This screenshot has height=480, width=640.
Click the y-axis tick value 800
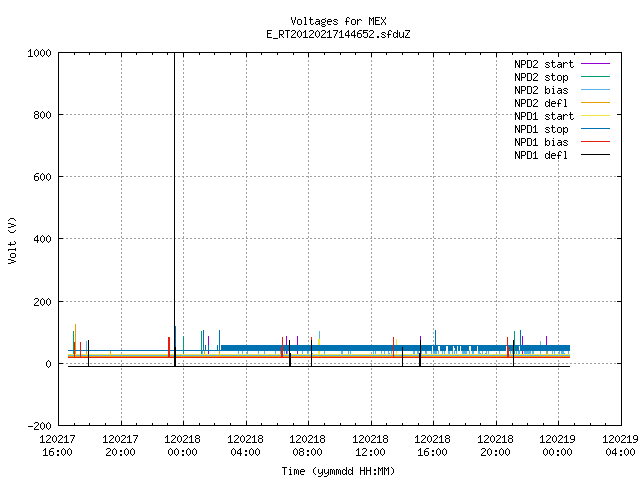pyautogui.click(x=42, y=115)
